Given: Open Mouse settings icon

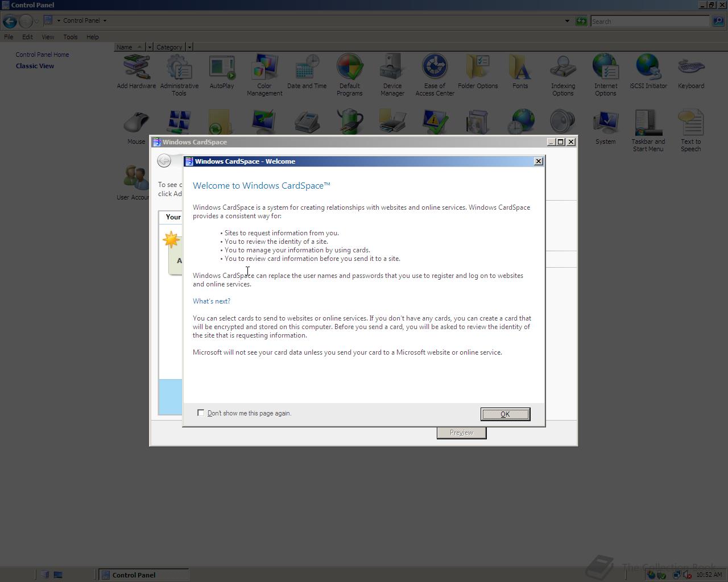Looking at the screenshot, I should 136,128.
